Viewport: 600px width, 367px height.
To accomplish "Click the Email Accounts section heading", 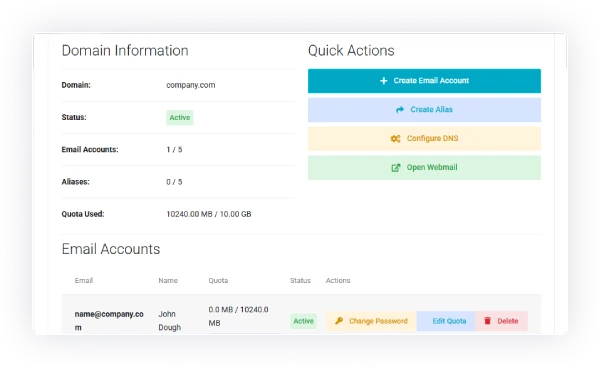I will coord(111,249).
